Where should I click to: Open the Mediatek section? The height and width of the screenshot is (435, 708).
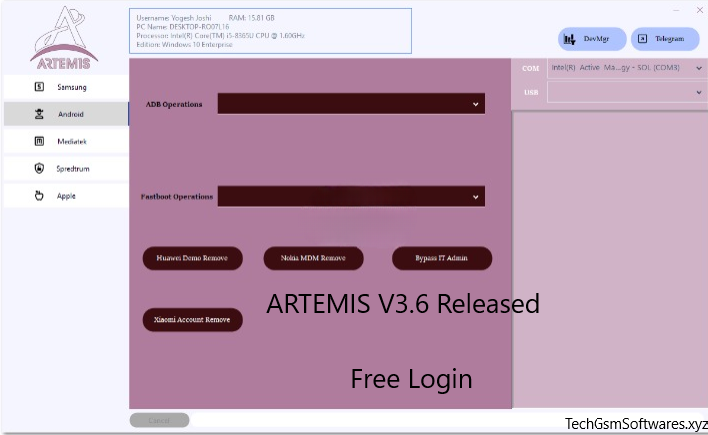pyautogui.click(x=66, y=141)
